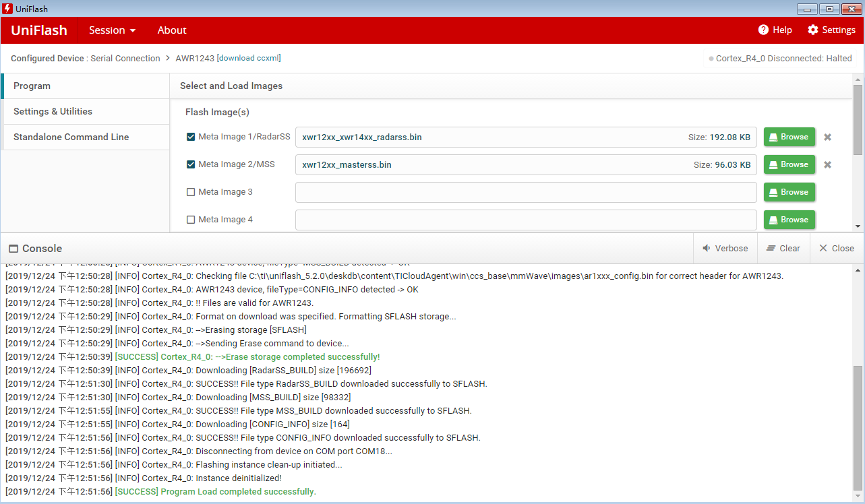
Task: Select the "Disconnecting from device on COM port COM18..." line
Action: click(198, 451)
